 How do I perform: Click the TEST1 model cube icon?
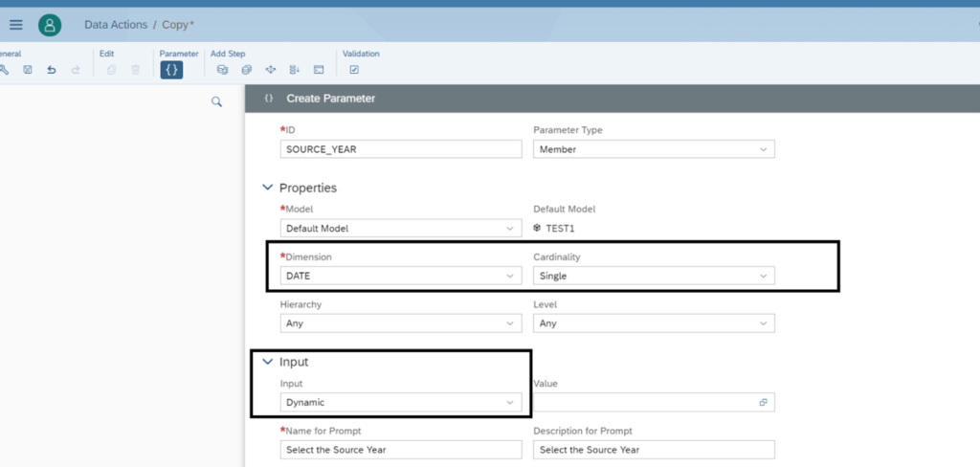coord(537,228)
